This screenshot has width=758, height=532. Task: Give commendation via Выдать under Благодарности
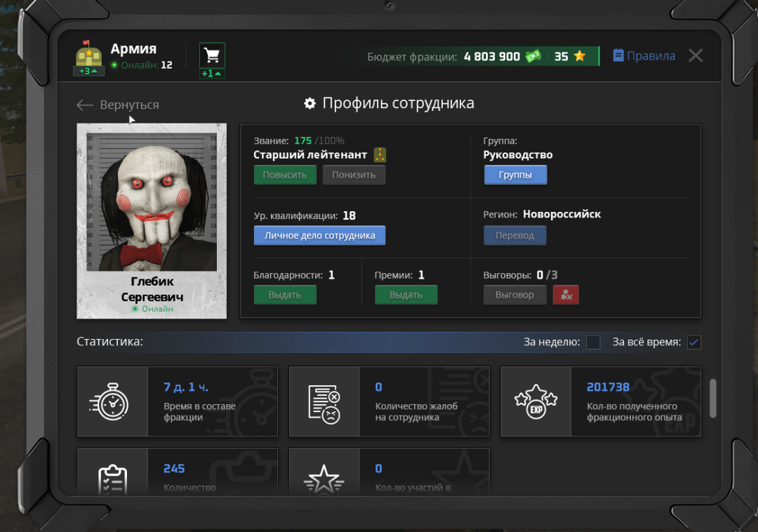point(285,295)
